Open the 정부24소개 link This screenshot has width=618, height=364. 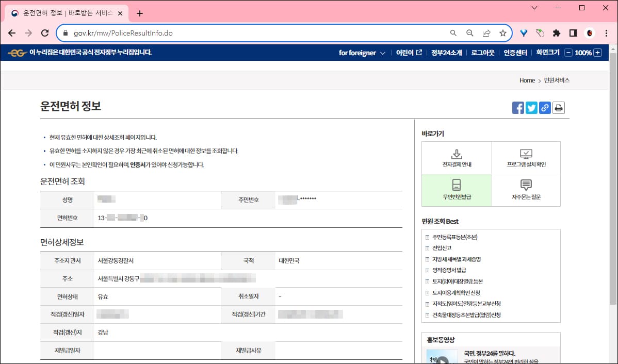coord(446,53)
